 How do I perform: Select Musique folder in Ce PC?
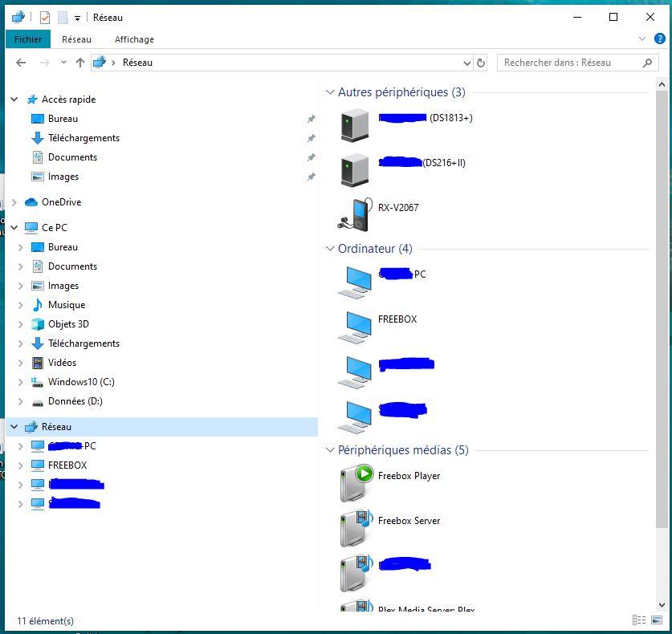(67, 305)
